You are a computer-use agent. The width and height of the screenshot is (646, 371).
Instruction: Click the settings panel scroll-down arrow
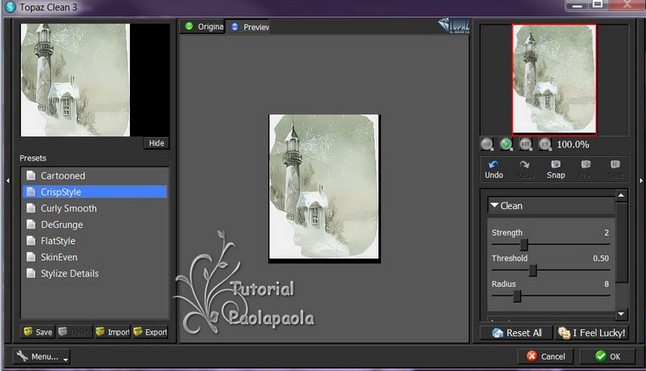pyautogui.click(x=621, y=314)
